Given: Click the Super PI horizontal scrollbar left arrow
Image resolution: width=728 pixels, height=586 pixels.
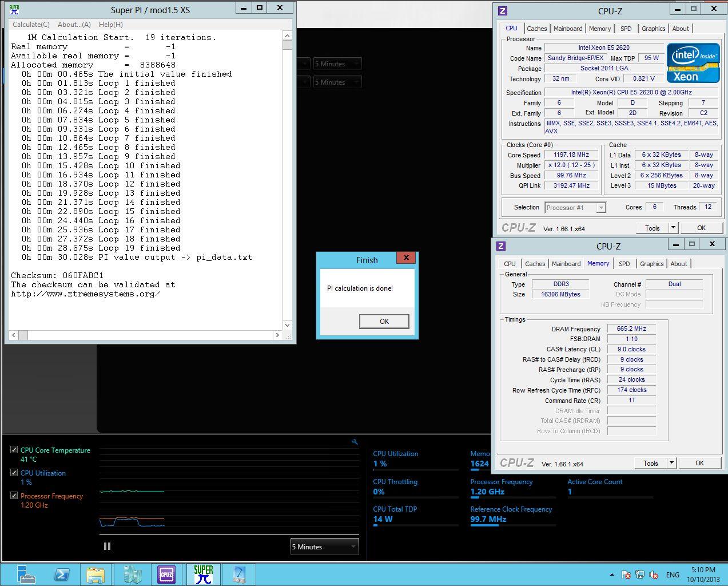Looking at the screenshot, I should pos(14,335).
